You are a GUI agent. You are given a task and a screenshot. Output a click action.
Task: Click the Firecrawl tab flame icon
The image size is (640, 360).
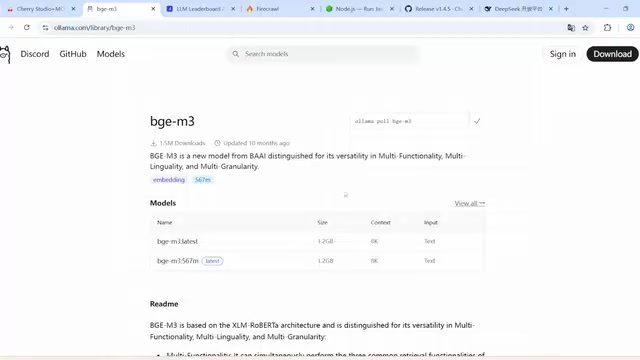click(250, 9)
